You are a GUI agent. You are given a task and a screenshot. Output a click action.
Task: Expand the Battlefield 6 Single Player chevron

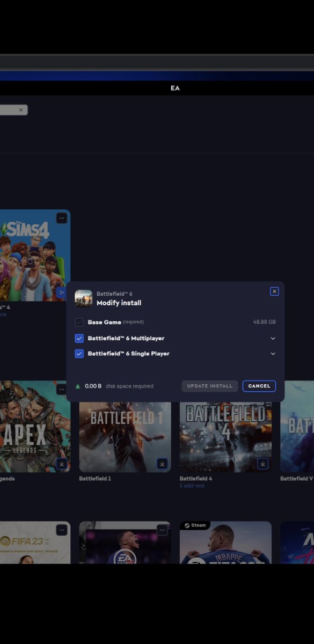(x=273, y=354)
